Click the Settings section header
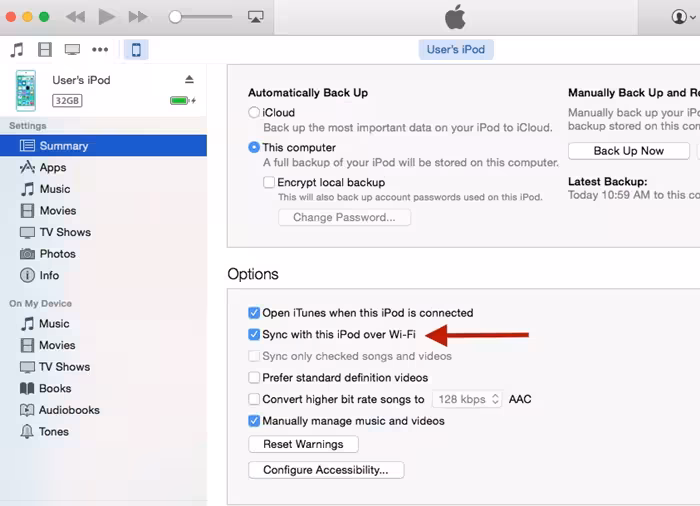This screenshot has width=700, height=506. [x=28, y=125]
